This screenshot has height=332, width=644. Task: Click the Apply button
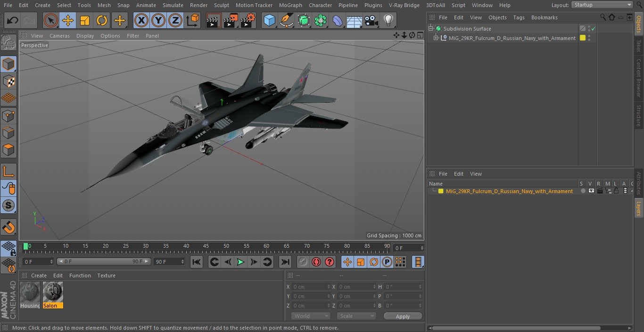point(403,316)
